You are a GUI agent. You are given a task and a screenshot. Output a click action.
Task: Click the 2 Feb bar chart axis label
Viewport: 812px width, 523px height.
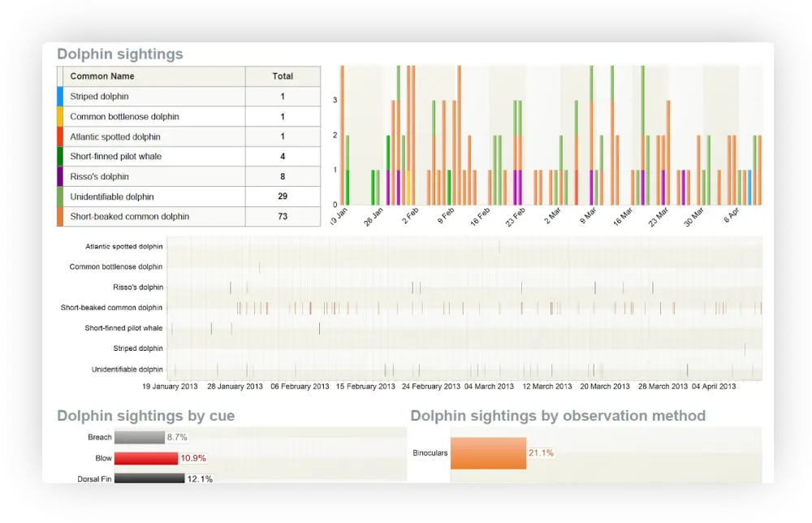coord(410,215)
